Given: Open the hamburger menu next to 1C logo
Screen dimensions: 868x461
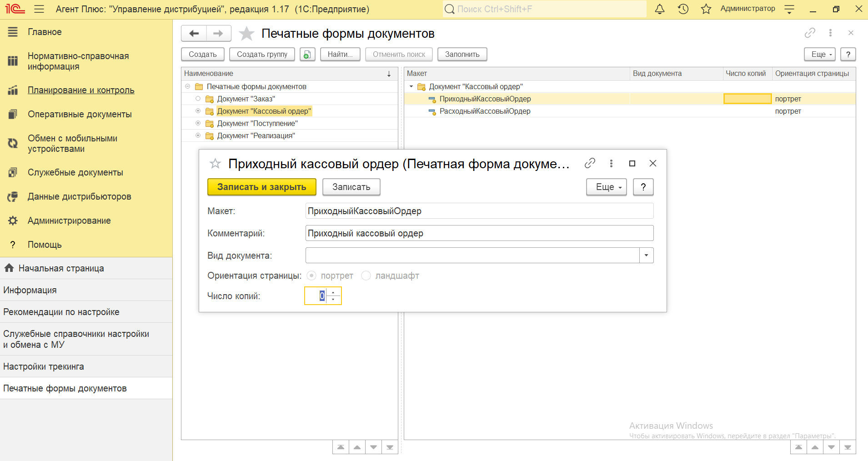Looking at the screenshot, I should 39,9.
